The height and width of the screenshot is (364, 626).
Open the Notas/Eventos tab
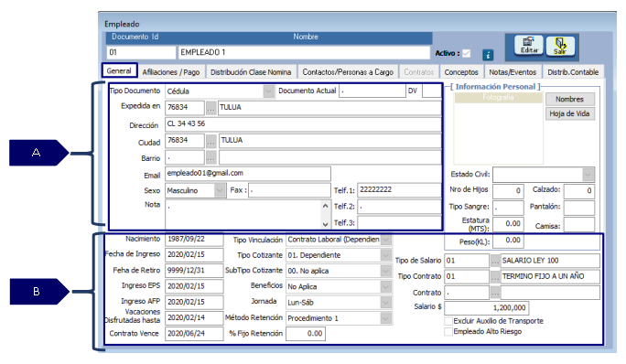point(513,72)
